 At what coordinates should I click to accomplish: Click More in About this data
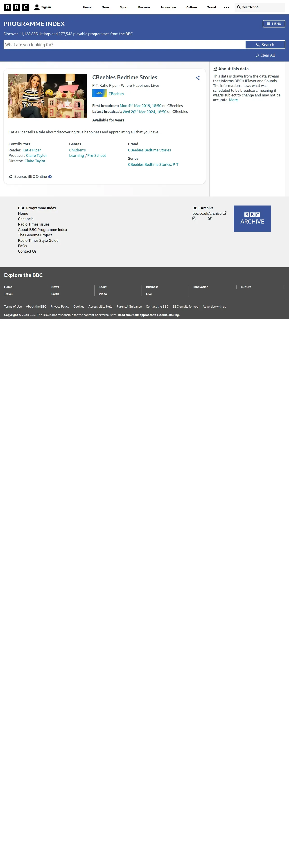pyautogui.click(x=233, y=100)
